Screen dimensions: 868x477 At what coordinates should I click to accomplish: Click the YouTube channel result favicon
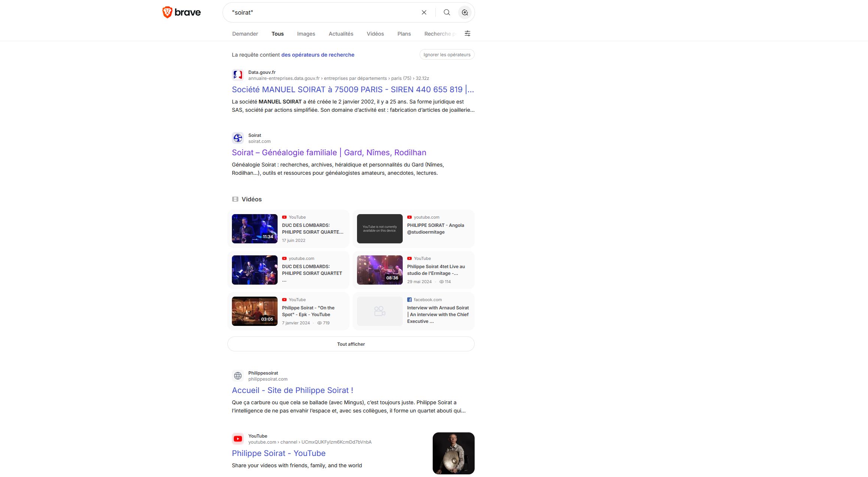tap(238, 439)
